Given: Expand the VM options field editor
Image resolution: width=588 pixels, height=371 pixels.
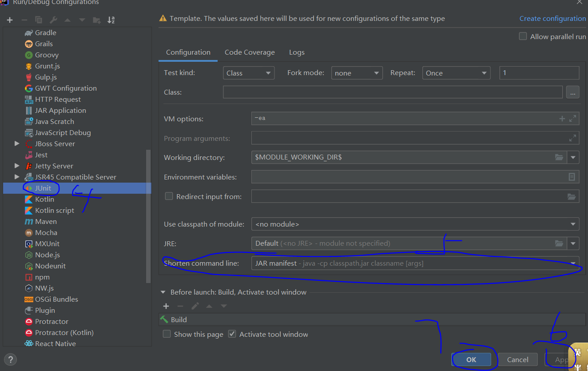Looking at the screenshot, I should [573, 119].
